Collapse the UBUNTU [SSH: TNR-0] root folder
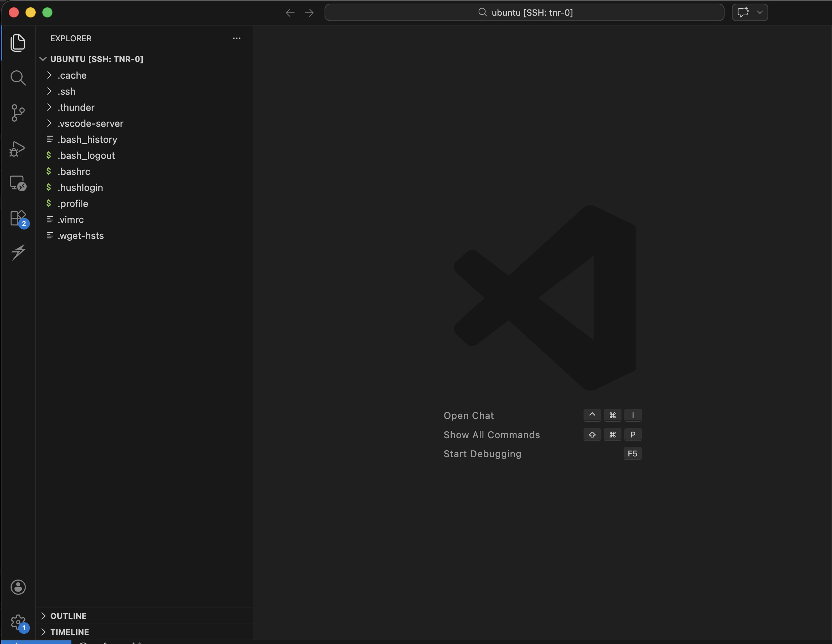Image resolution: width=832 pixels, height=644 pixels. (145, 59)
